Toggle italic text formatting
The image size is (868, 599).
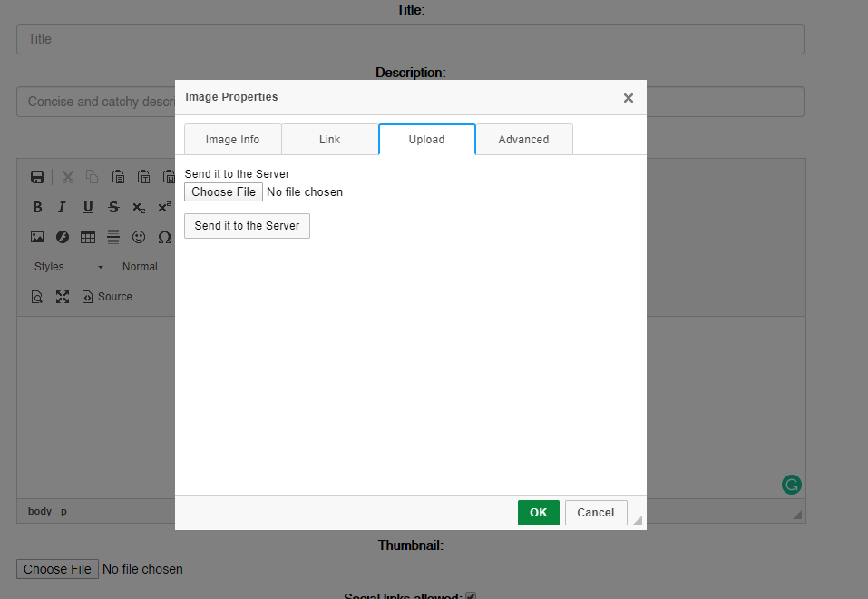(x=62, y=207)
